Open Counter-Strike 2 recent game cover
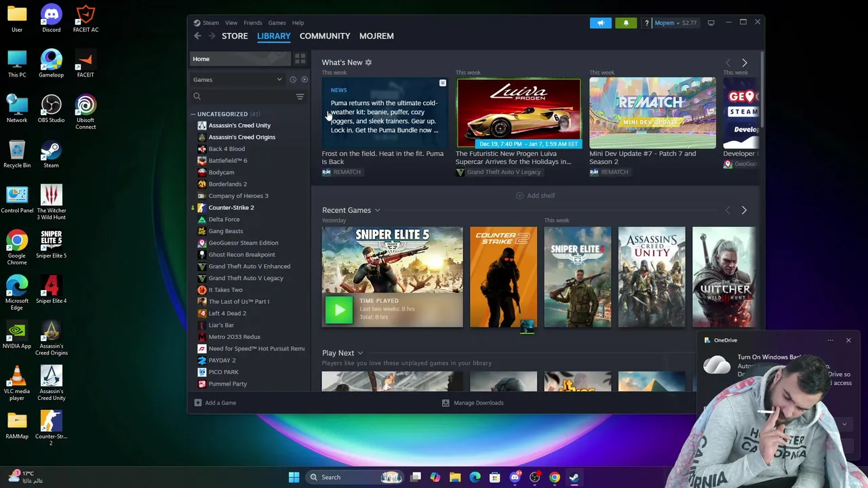Screen dimensions: 868x488 [x=503, y=277]
